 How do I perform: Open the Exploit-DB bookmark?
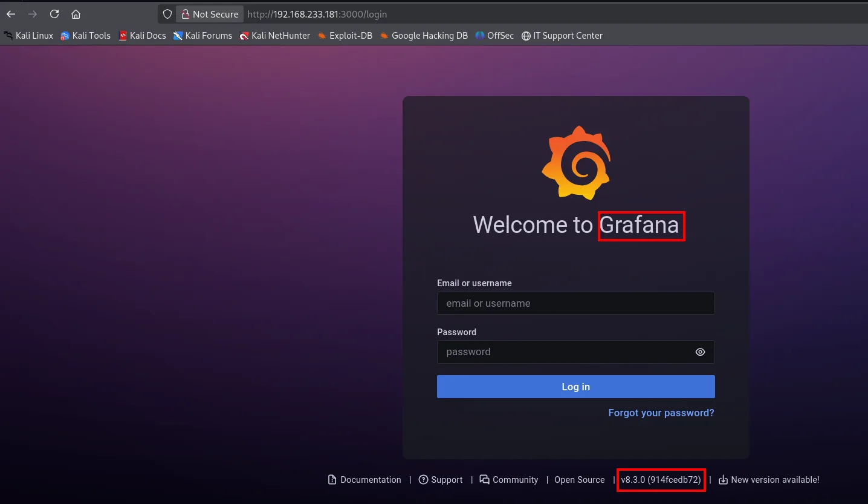pyautogui.click(x=345, y=36)
